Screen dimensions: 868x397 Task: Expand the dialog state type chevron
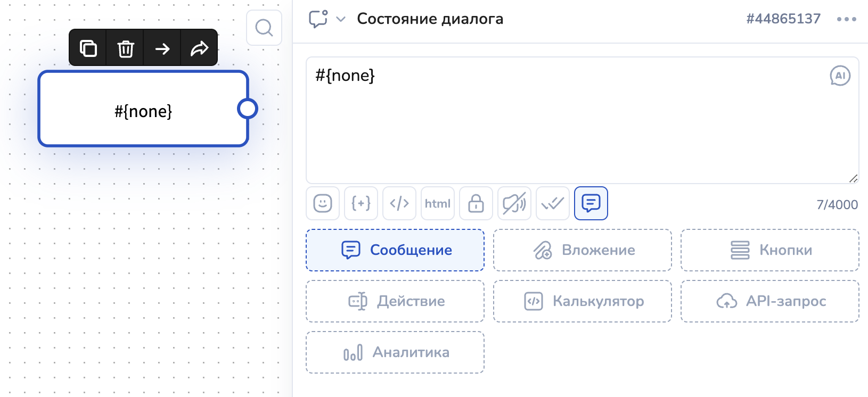coord(341,19)
